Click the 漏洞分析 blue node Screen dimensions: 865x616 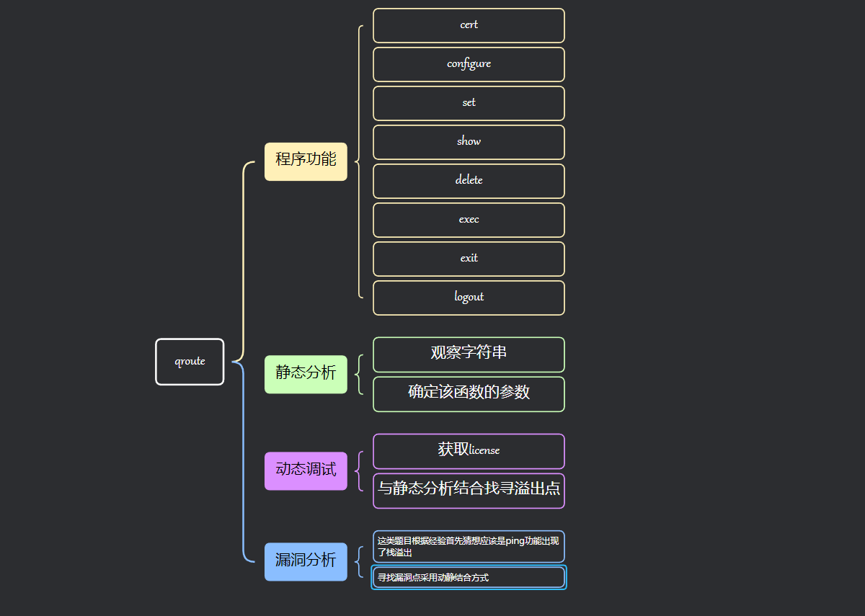click(306, 561)
